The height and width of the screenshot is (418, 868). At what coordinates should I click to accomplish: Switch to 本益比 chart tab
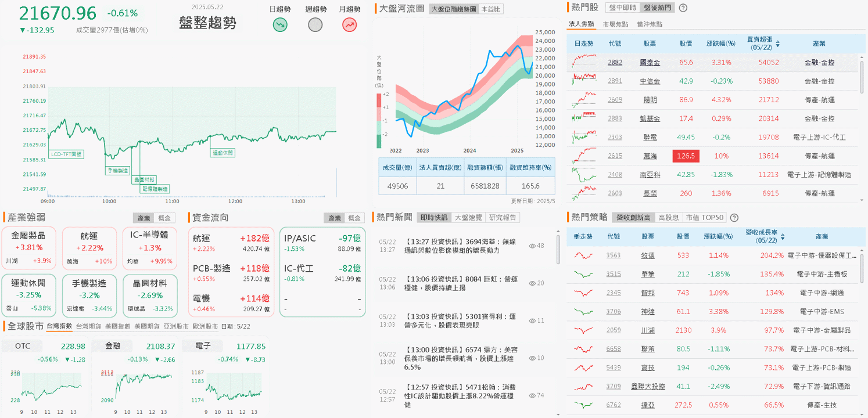(x=491, y=9)
